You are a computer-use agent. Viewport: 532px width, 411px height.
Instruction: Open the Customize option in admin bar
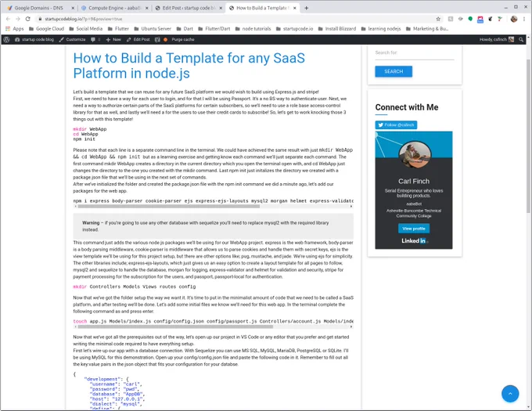tap(72, 40)
